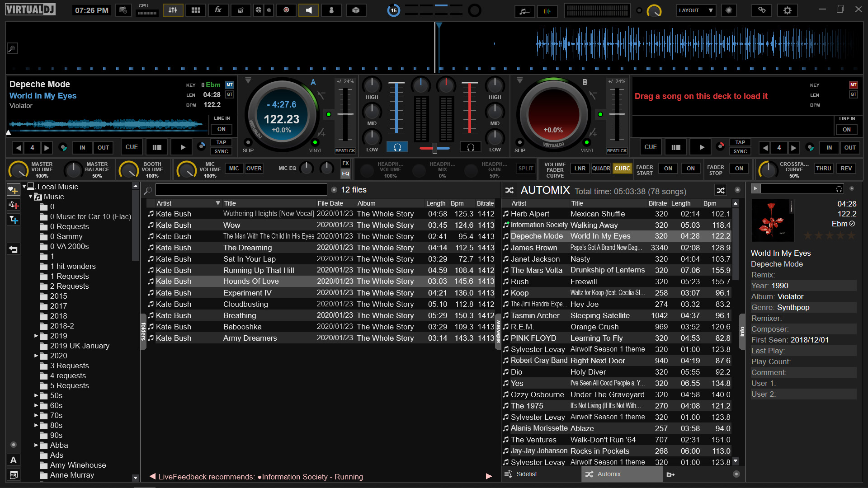Play deck A with play button
868x488 pixels.
(x=183, y=147)
